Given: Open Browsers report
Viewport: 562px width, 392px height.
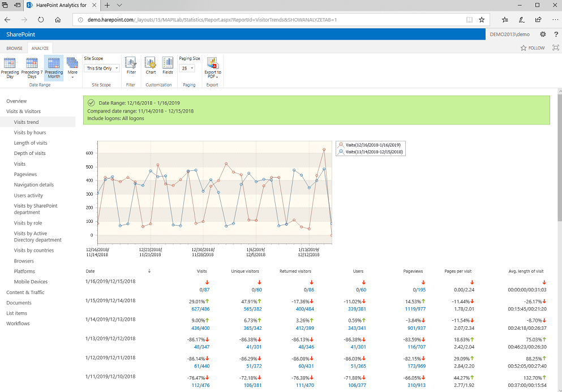Looking at the screenshot, I should 24,261.
